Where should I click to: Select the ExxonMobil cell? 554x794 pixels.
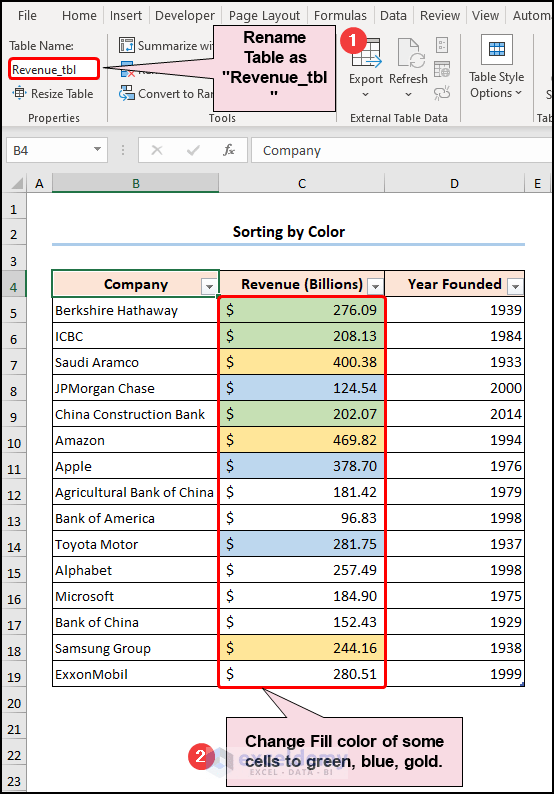click(135, 674)
